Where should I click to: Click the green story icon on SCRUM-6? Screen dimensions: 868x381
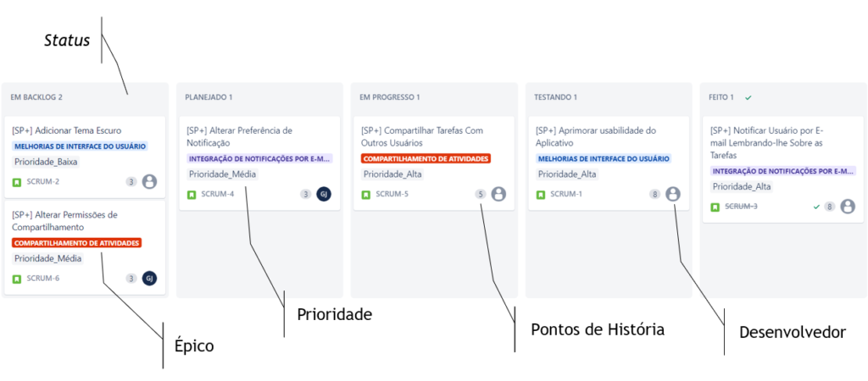pyautogui.click(x=17, y=279)
